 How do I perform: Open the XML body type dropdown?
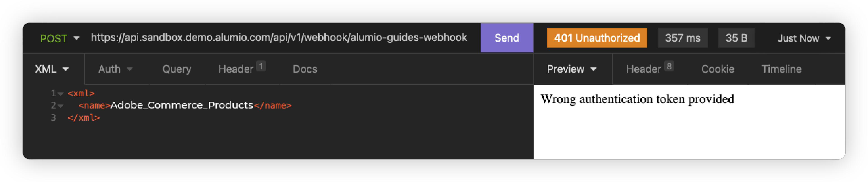52,69
